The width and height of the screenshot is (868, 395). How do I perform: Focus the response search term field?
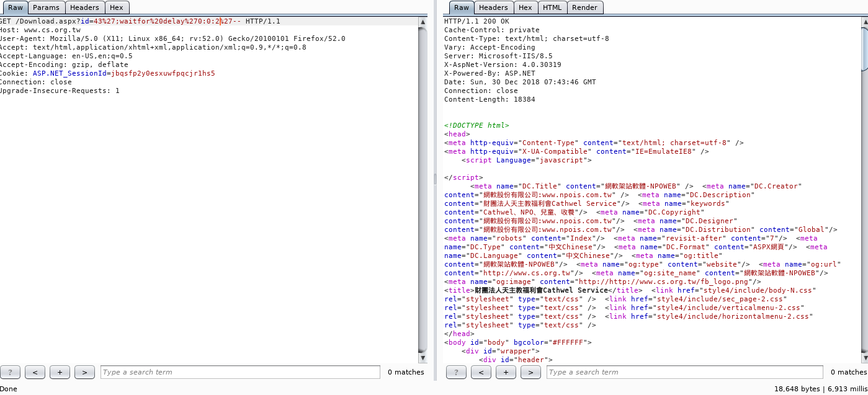[686, 372]
